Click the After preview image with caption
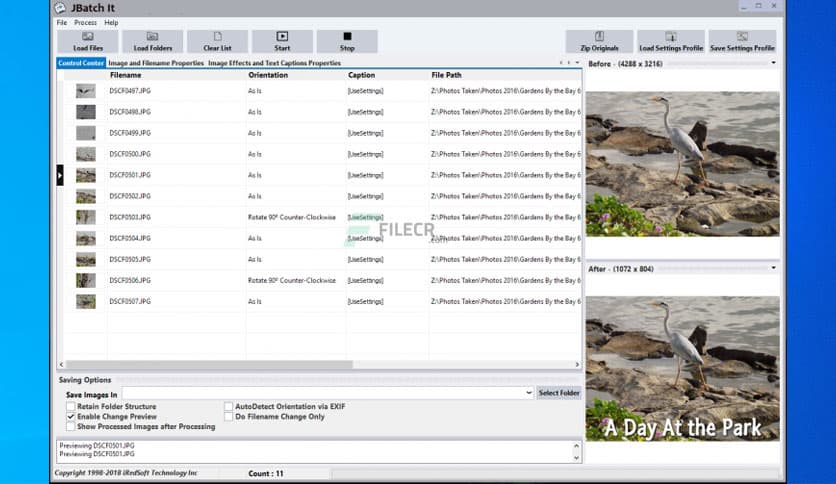 682,368
